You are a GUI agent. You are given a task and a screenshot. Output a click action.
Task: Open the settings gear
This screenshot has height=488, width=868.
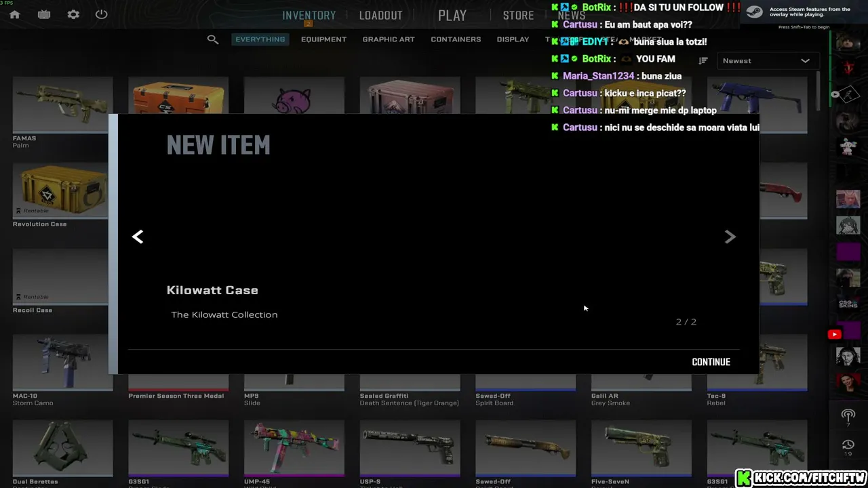click(x=73, y=15)
